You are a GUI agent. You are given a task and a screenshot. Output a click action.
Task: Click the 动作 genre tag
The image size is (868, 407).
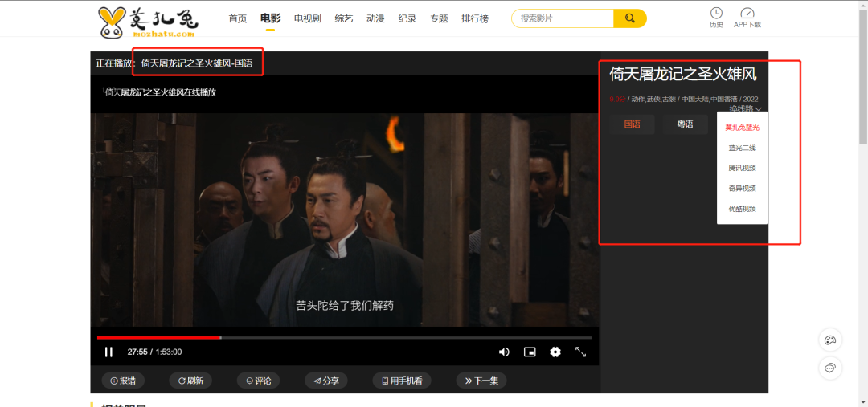tap(638, 99)
